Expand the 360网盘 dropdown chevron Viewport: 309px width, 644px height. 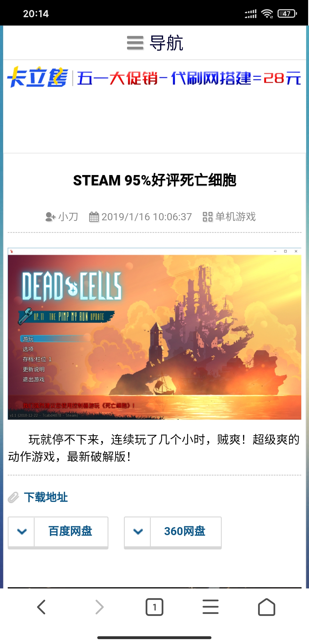[138, 532]
